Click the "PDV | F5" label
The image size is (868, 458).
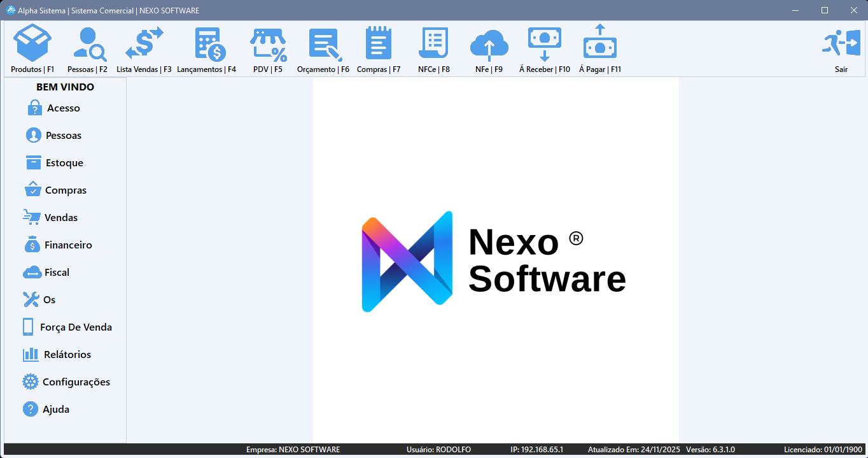pos(268,69)
